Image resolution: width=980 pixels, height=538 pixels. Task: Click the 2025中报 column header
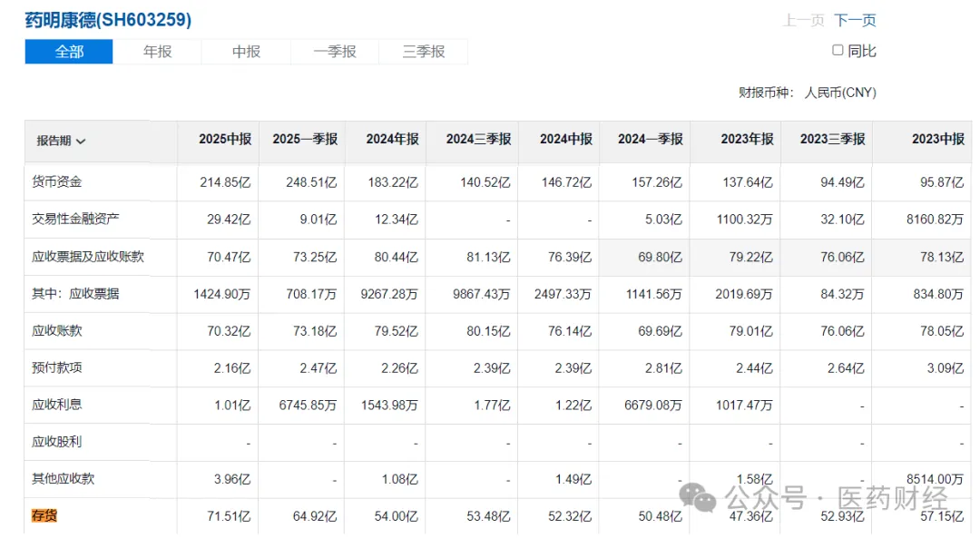225,140
